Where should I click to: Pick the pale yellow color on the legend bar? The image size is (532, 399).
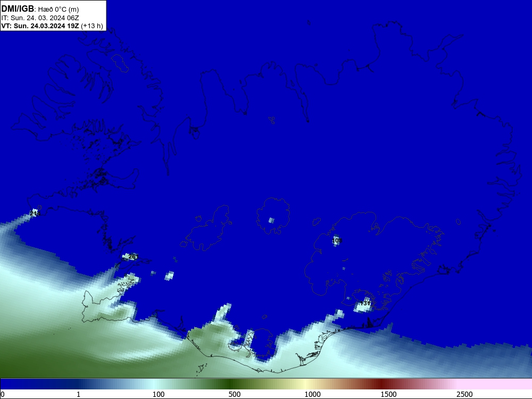click(x=305, y=384)
